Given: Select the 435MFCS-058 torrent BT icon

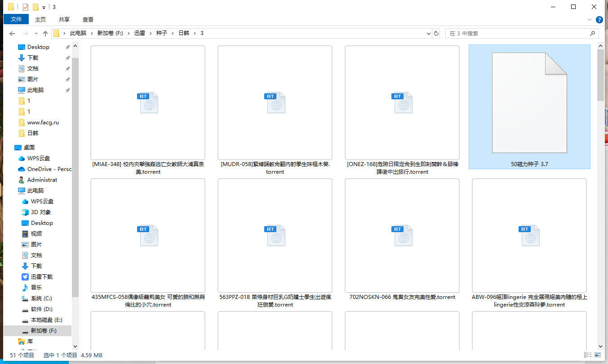Looking at the screenshot, I should pyautogui.click(x=148, y=235).
